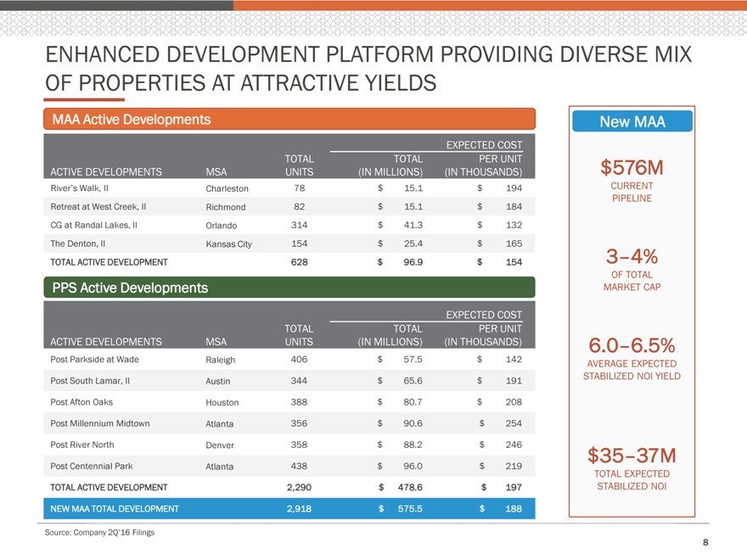Click the slide title heading text
The image size is (747, 560).
point(368,70)
